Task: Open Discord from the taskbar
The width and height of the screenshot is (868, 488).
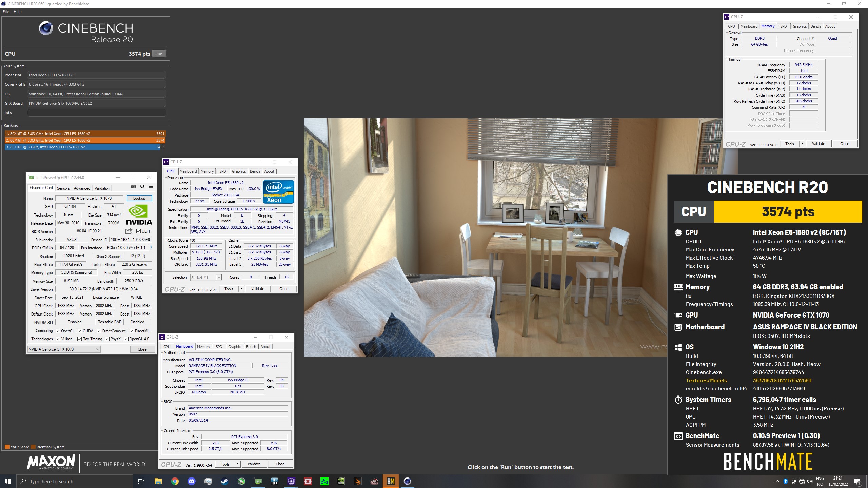Action: tap(191, 481)
